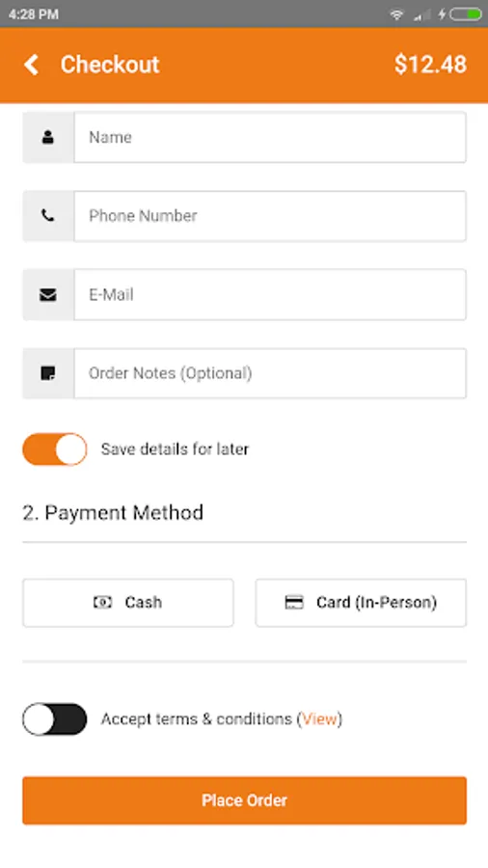Tap the battery indicator in status bar
Image resolution: width=488 pixels, height=868 pixels.
coord(465,14)
